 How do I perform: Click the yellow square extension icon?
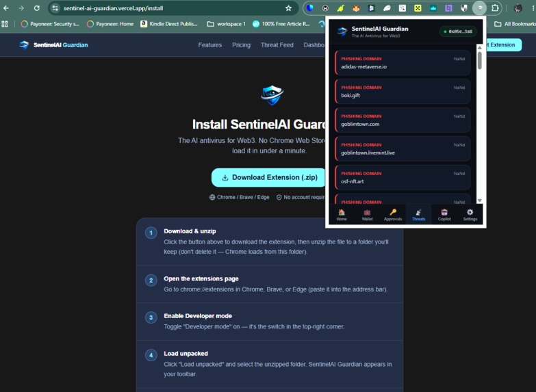[x=418, y=8]
